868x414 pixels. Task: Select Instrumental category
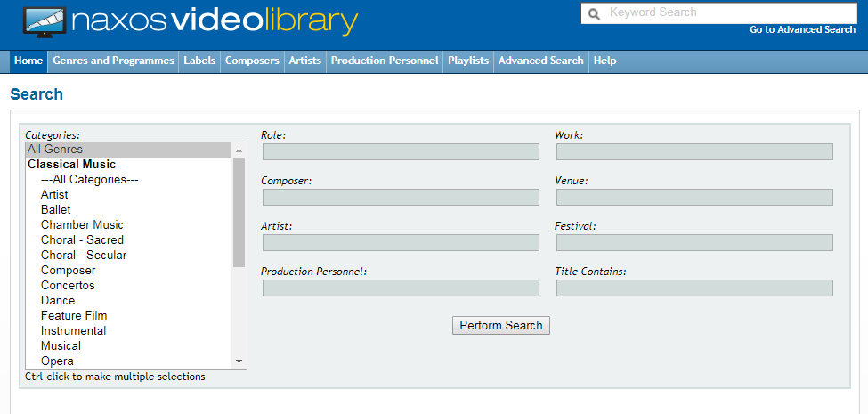click(x=128, y=331)
